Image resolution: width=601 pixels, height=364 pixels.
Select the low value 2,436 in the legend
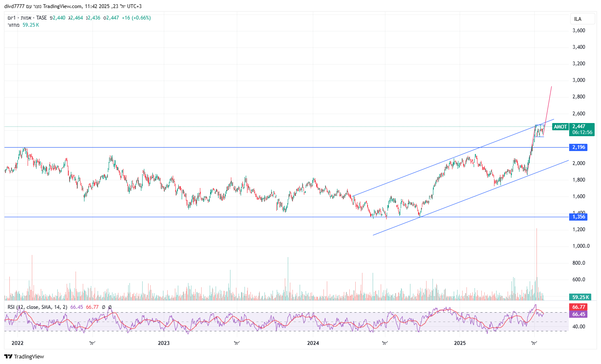[x=94, y=18]
